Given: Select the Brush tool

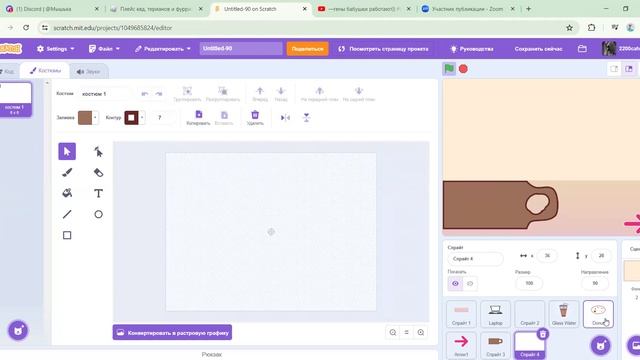Looking at the screenshot, I should click(67, 173).
